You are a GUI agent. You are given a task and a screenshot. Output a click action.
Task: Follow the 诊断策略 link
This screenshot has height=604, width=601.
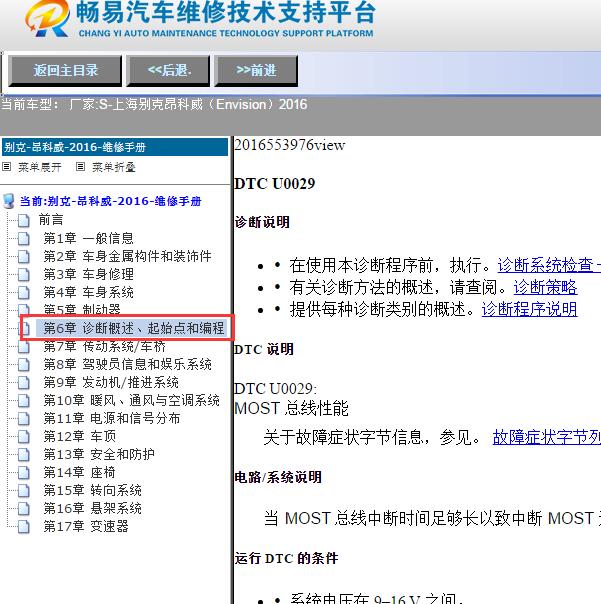click(x=545, y=287)
